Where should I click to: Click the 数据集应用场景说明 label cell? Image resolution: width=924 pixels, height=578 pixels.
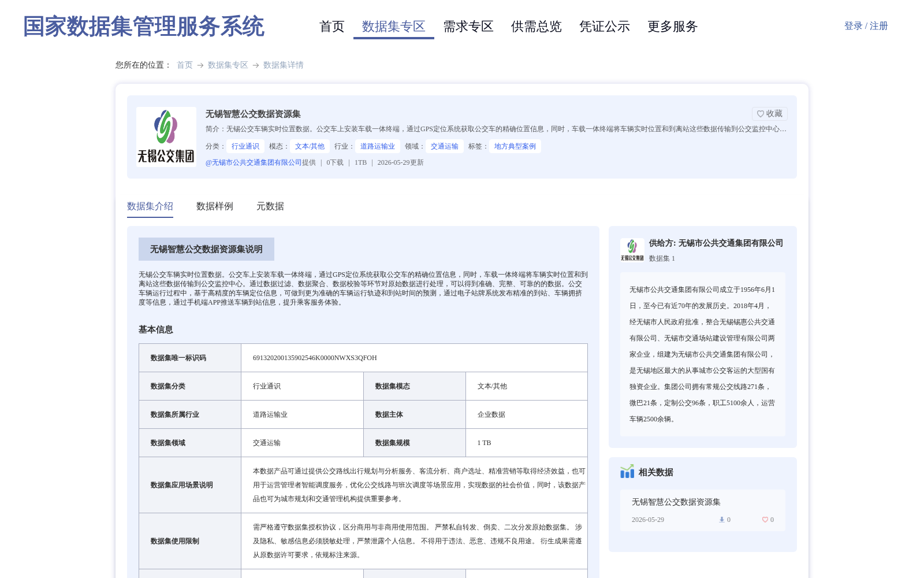[190, 485]
